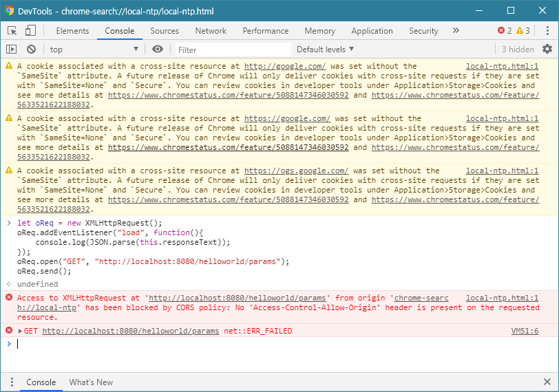Click the oReq.send(); code line

coord(44,271)
